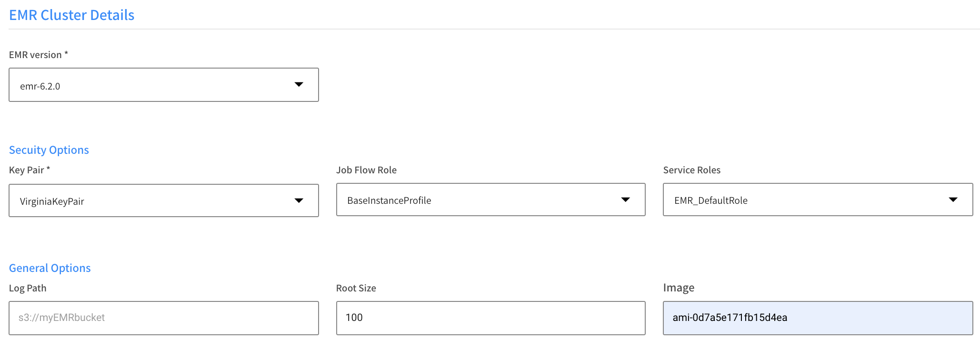Select the General Options section heading
Viewport: 980px width, 340px height.
[50, 268]
